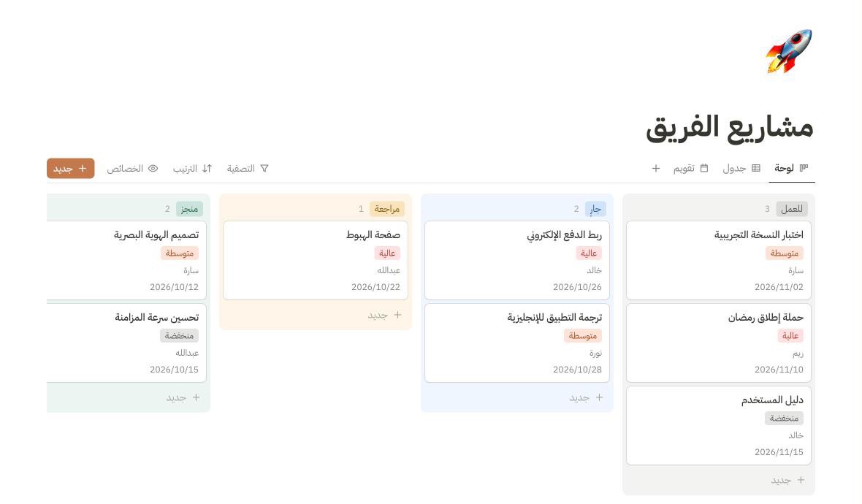Click date 2026/10/28
Image resolution: width=862 pixels, height=504 pixels.
tap(577, 370)
